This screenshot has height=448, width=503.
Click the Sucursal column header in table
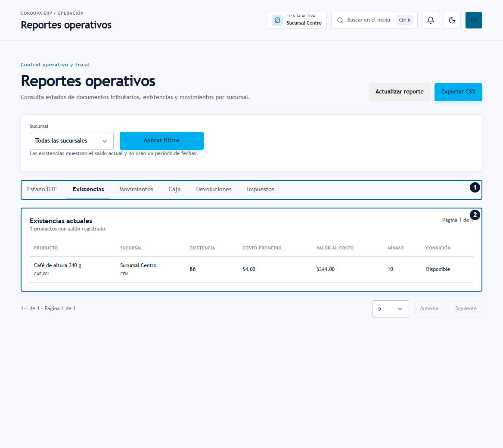tap(131, 248)
